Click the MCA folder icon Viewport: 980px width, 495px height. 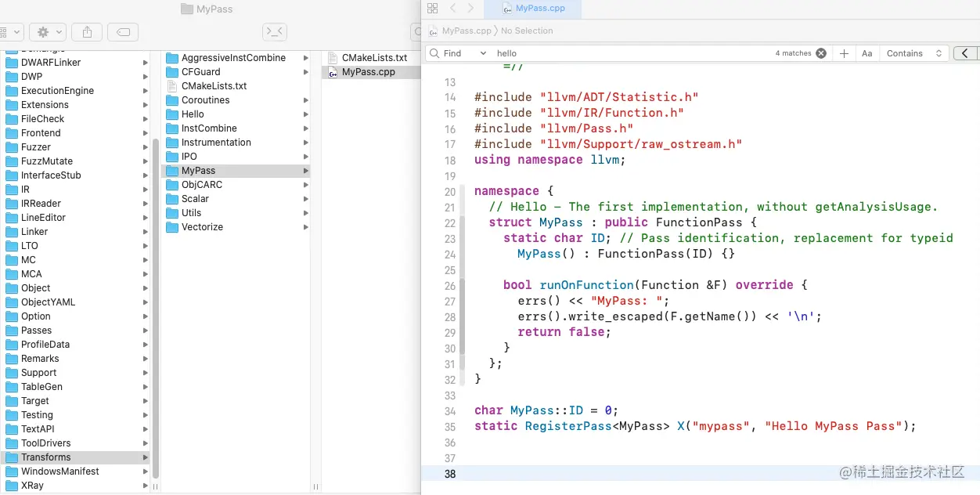(12, 274)
